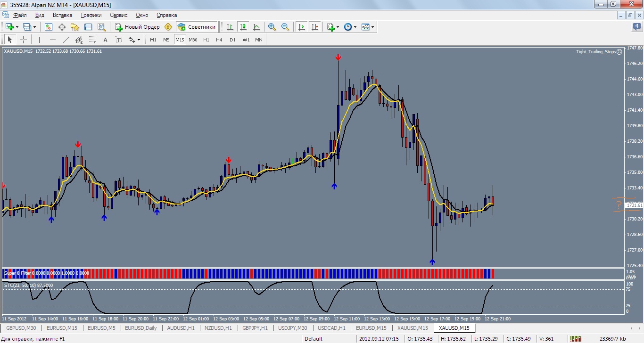Select the trendline tool
This screenshot has height=343, width=644.
click(x=66, y=40)
